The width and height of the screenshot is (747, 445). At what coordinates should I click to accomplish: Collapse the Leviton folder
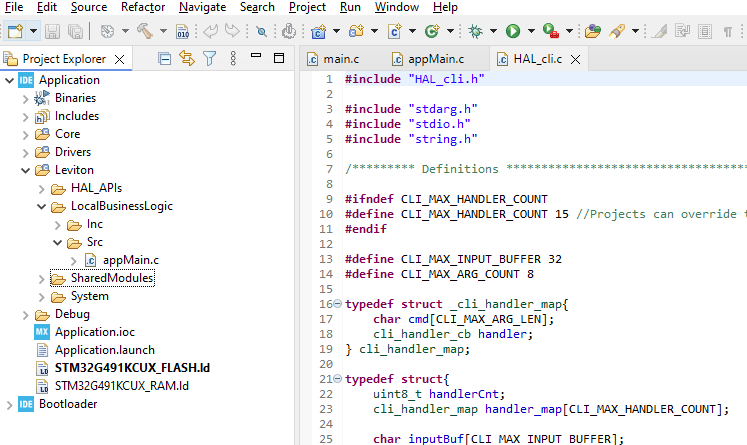[26, 170]
